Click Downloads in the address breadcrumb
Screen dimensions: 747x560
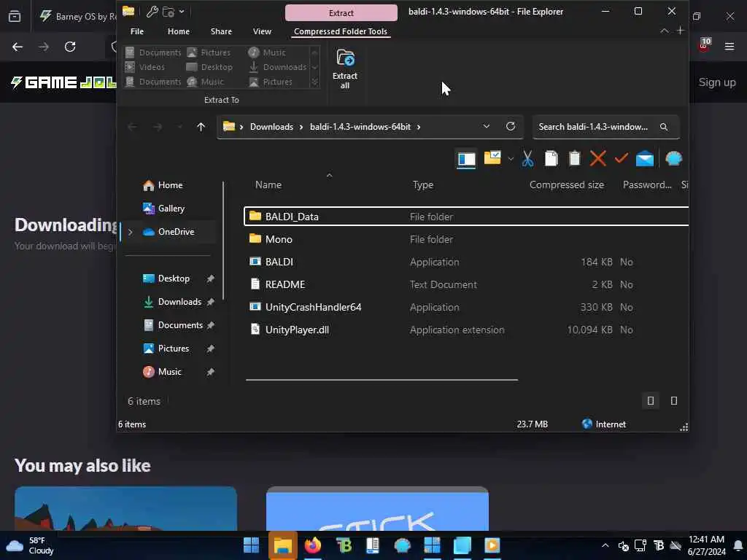coord(271,127)
